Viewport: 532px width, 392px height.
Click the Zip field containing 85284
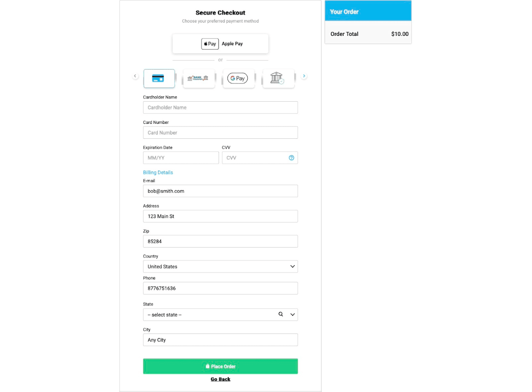pyautogui.click(x=220, y=241)
